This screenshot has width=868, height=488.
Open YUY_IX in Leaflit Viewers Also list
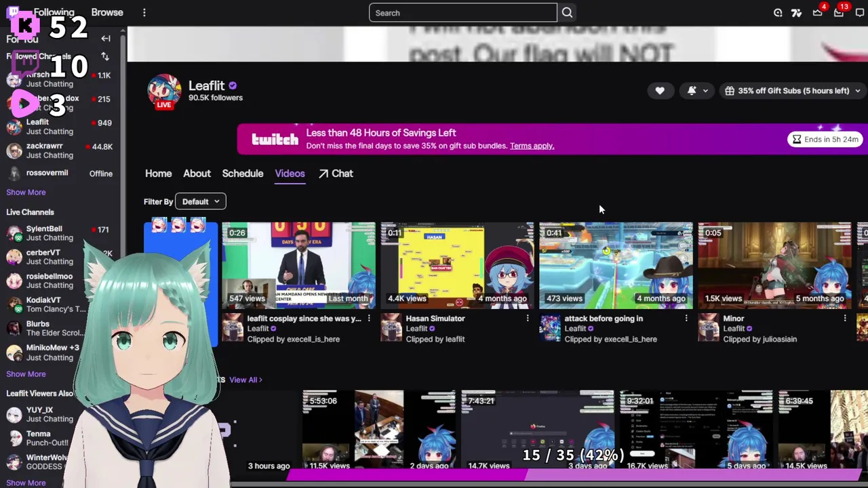click(x=41, y=414)
